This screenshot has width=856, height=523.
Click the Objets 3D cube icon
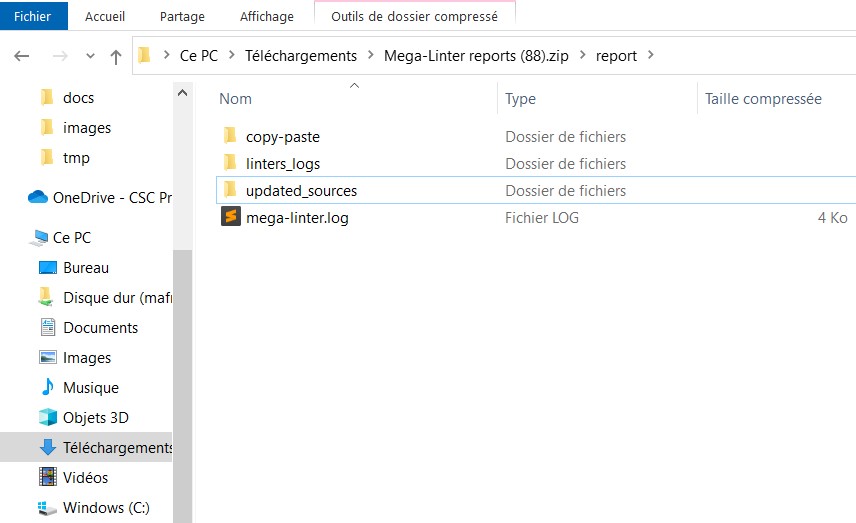(x=47, y=417)
